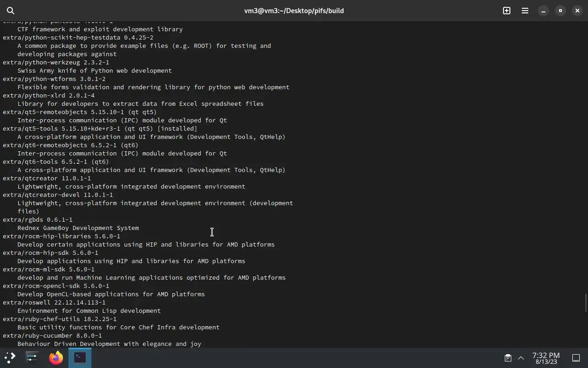The height and width of the screenshot is (368, 588).
Task: Click the line extra/rocm-ml-sdk 5.6.0-1
Action: 49,269
